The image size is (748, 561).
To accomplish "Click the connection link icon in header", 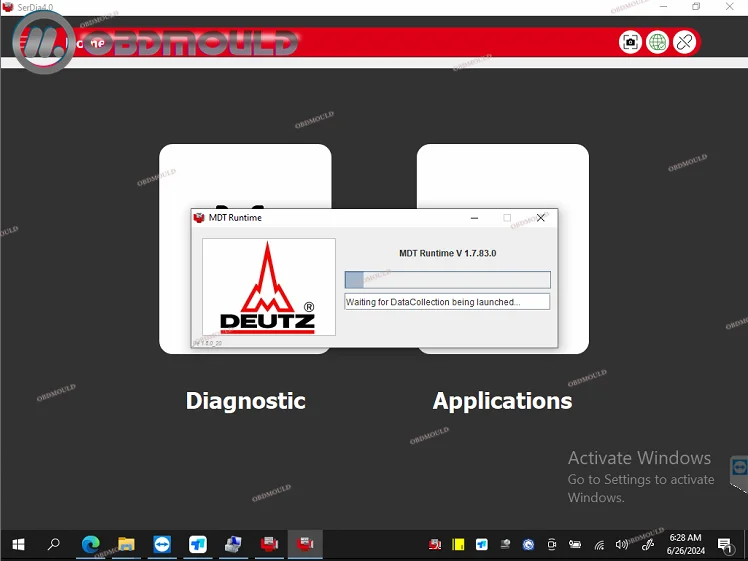I will pos(685,42).
